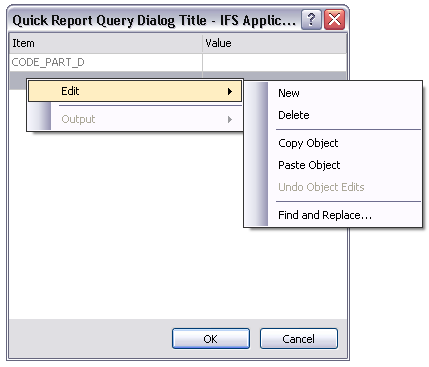Click the Value column header
Image resolution: width=429 pixels, height=367 pixels.
click(274, 43)
